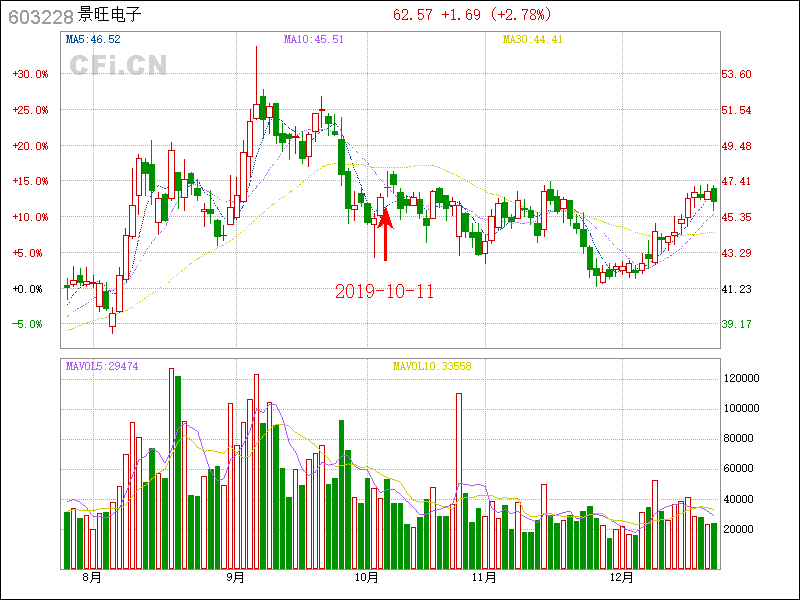
Task: Click the +10.0% axis label
Action: tap(30, 217)
